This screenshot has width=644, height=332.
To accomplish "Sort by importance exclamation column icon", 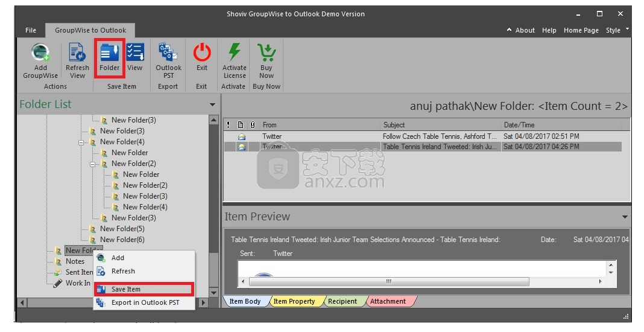I will click(x=229, y=125).
